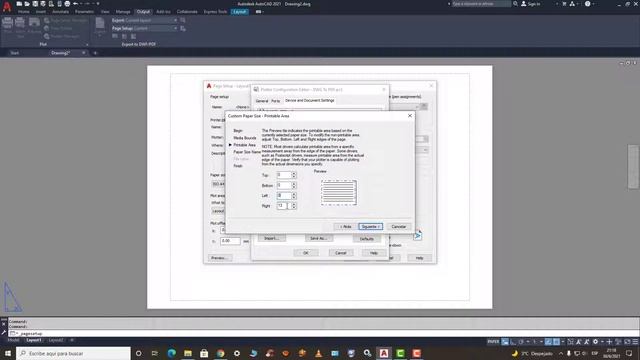Switch to the Drawing2 file tab
The width and height of the screenshot is (640, 360).
(x=60, y=53)
